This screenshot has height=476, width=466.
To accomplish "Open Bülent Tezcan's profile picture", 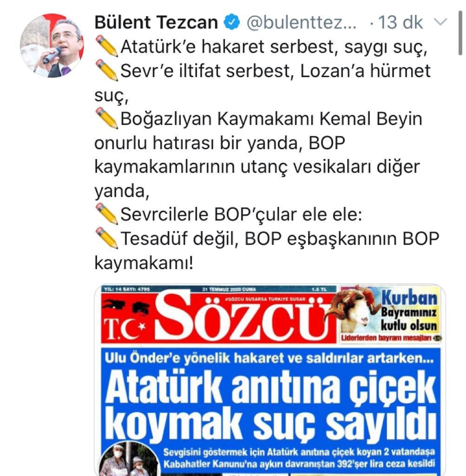I will (x=52, y=46).
